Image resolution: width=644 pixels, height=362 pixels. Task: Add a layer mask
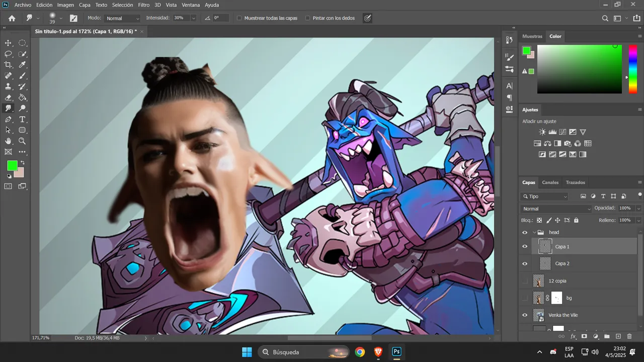pos(584,336)
